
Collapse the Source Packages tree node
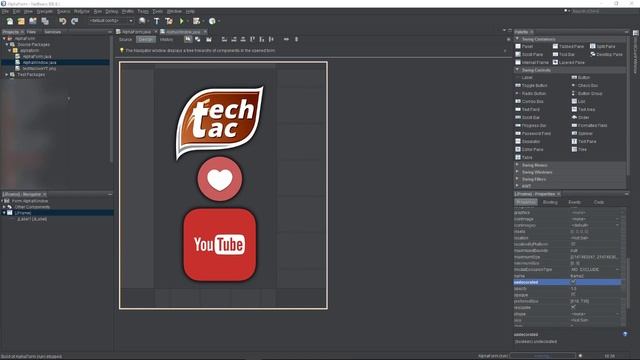pos(7,44)
